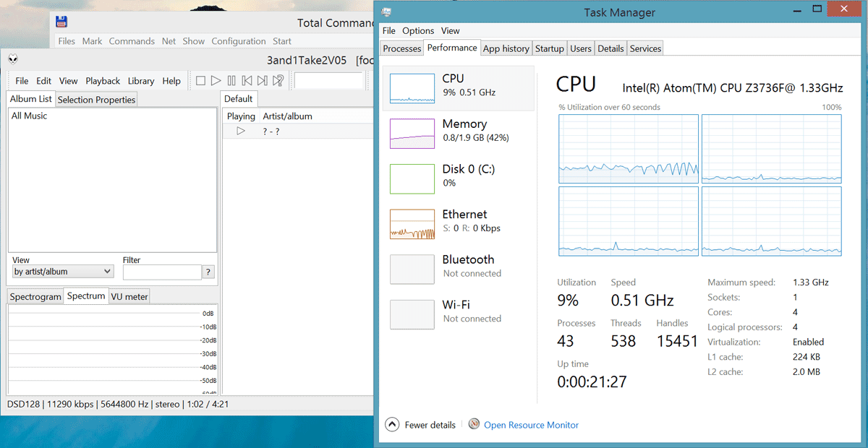Viewport: 868px width, 448px height.
Task: Skip to next track in foobar2000
Action: pyautogui.click(x=262, y=81)
